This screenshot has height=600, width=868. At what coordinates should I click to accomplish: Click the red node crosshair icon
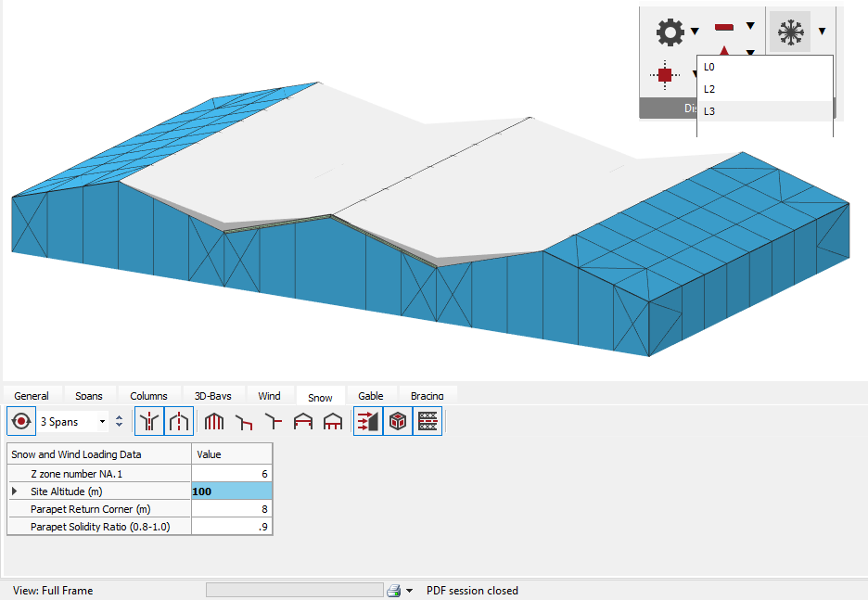[x=664, y=75]
